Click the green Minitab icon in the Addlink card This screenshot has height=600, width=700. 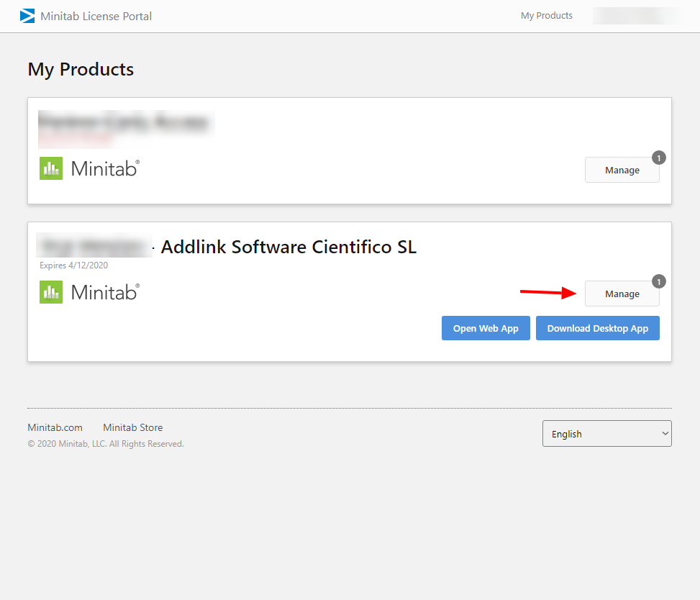tap(51, 292)
